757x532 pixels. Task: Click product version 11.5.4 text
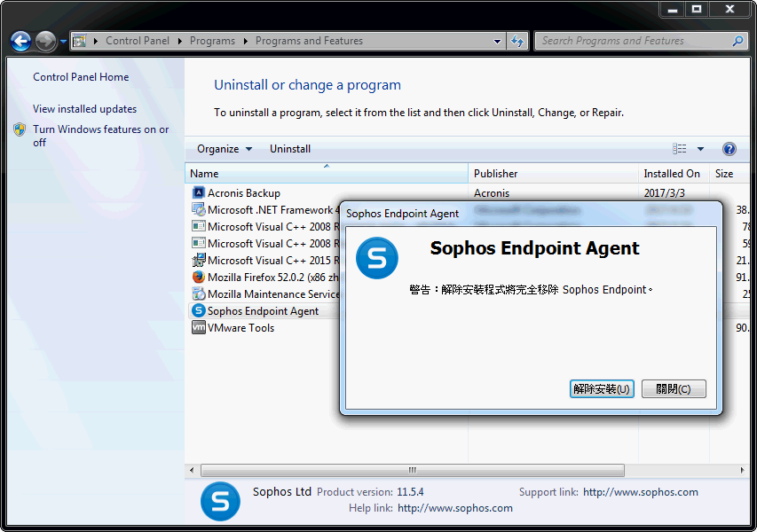tap(410, 492)
